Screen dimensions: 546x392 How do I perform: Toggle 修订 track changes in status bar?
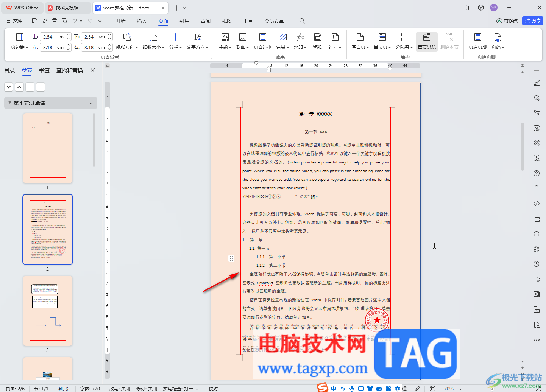(x=147, y=389)
